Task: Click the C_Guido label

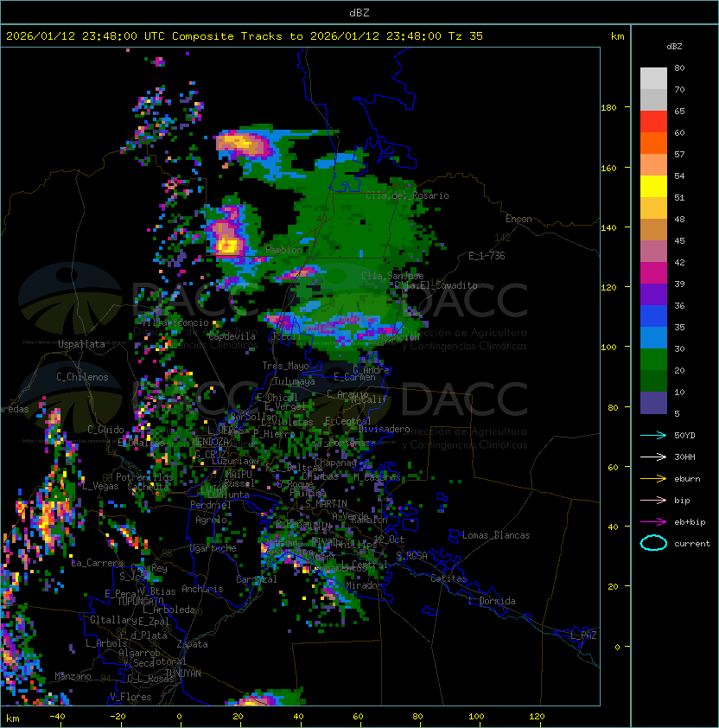Action: [x=105, y=430]
